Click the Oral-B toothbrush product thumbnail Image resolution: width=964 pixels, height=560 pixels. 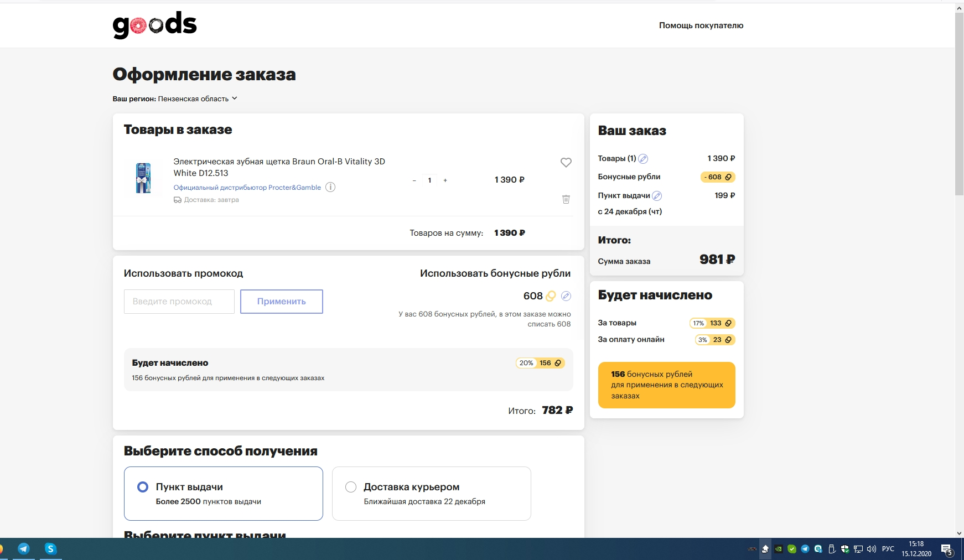coord(143,178)
